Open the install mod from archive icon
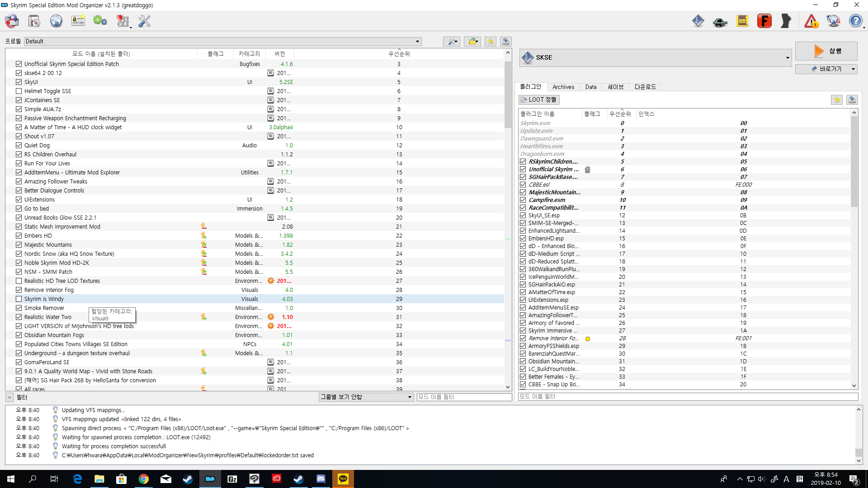Screen dimensions: 868x488 (x=34, y=21)
